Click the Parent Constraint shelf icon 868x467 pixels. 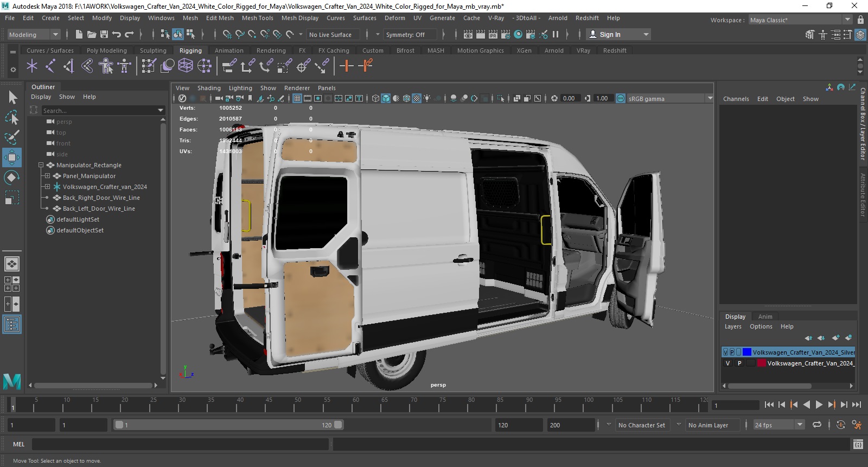229,66
